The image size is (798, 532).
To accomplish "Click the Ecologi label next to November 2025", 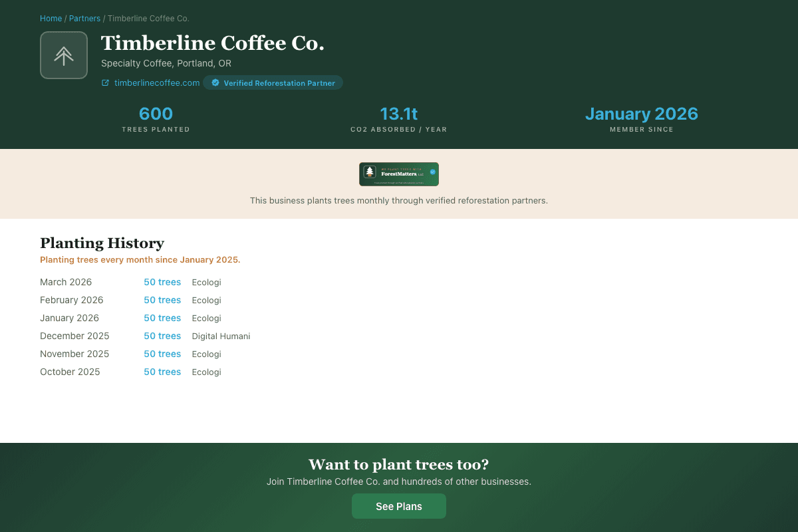I will pos(206,354).
